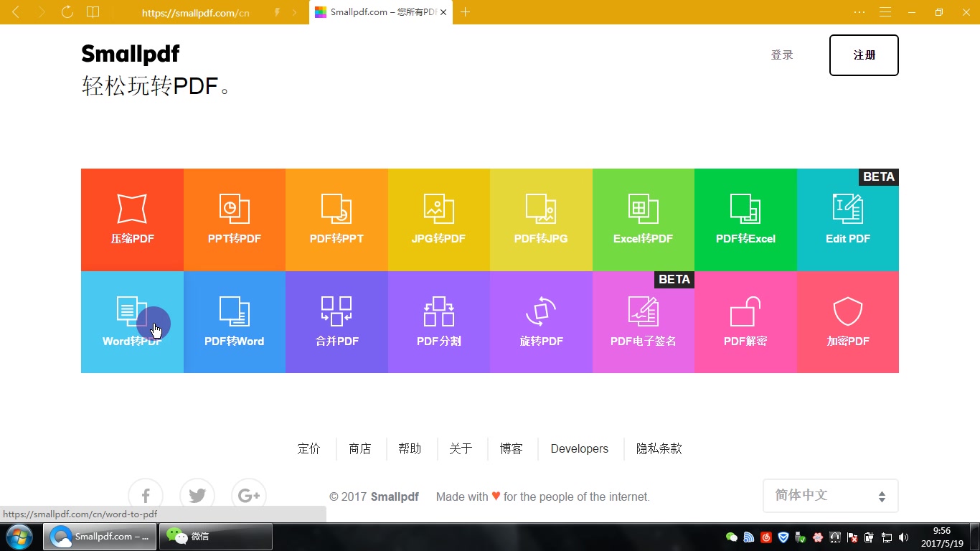
Task: Open the Developers footer link
Action: click(580, 448)
